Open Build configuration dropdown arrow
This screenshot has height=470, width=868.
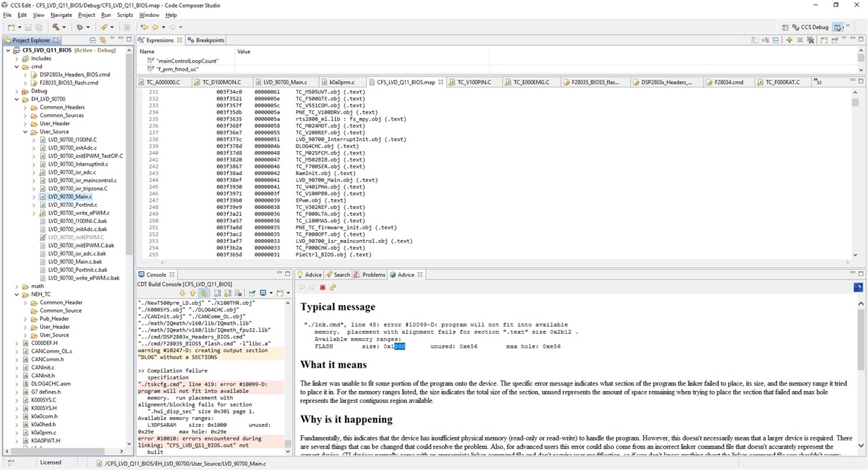coord(64,27)
